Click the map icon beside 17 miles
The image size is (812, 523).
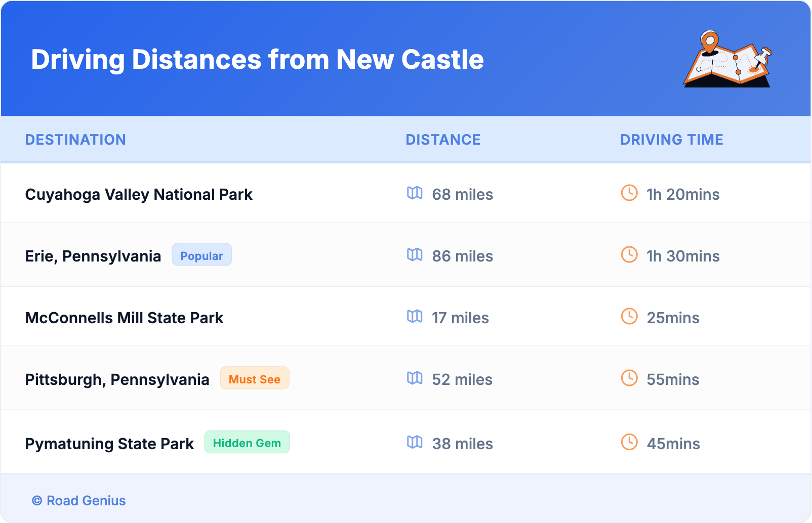pyautogui.click(x=415, y=316)
